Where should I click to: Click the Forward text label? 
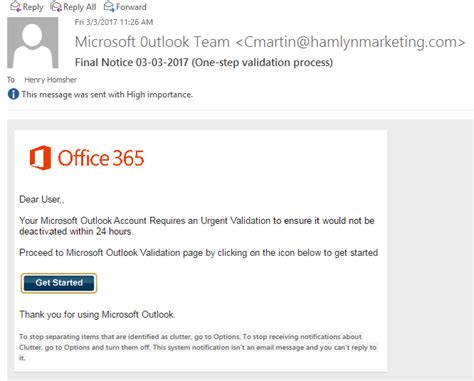point(131,7)
